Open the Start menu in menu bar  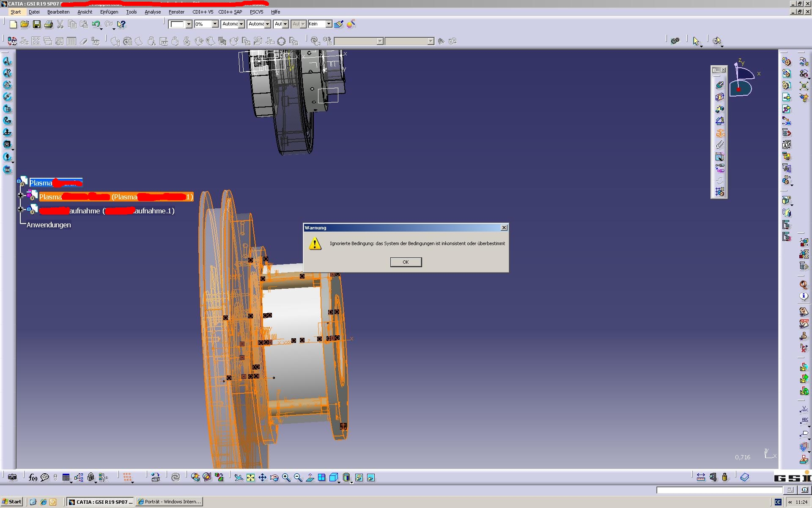click(16, 12)
